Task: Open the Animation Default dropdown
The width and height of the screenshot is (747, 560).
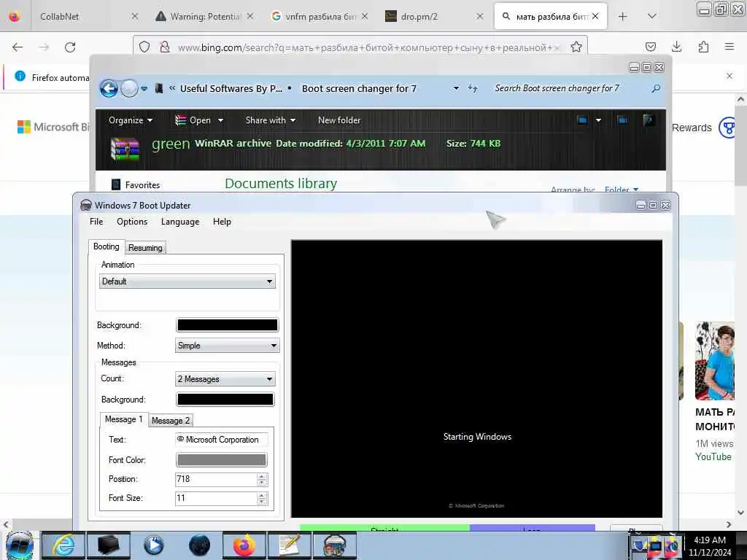Action: (x=187, y=281)
